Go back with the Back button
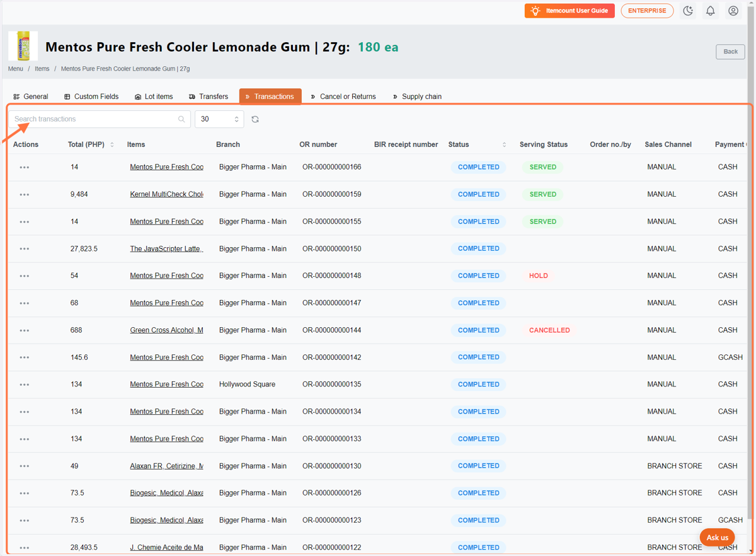Screen dimensions: 756x556 730,52
